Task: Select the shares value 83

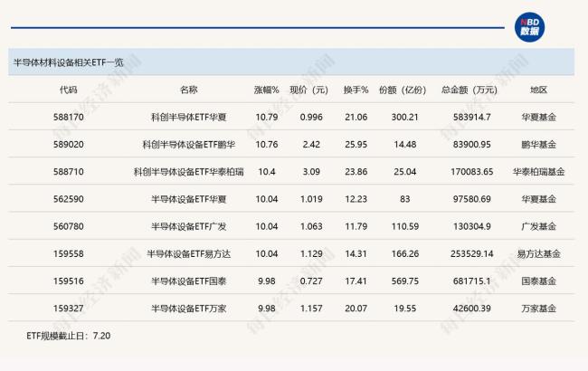Action: [405, 199]
